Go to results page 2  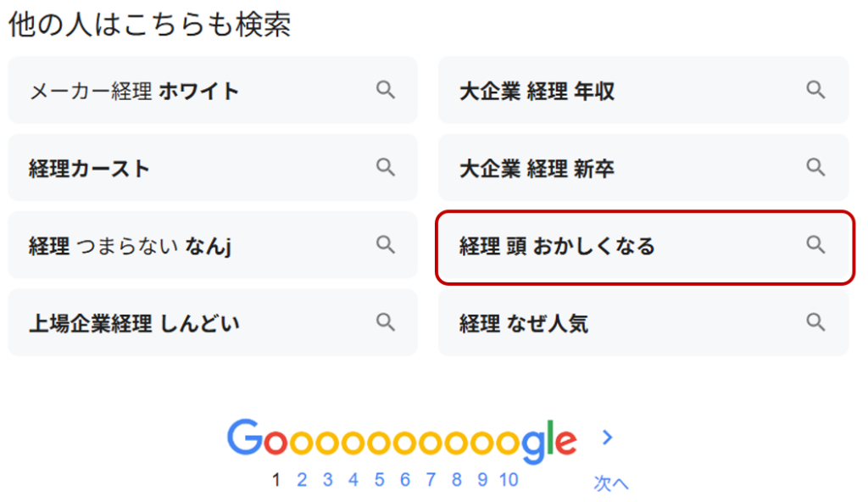(x=302, y=480)
